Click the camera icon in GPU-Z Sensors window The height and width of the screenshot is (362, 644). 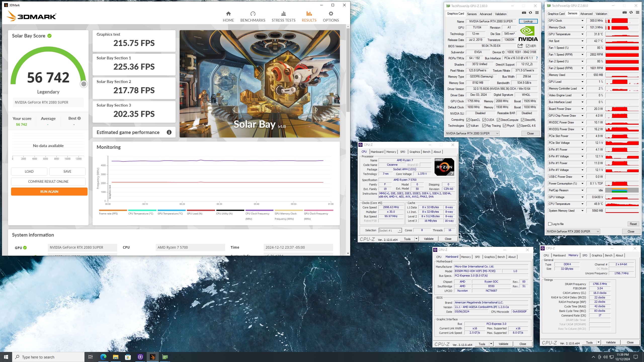click(624, 13)
